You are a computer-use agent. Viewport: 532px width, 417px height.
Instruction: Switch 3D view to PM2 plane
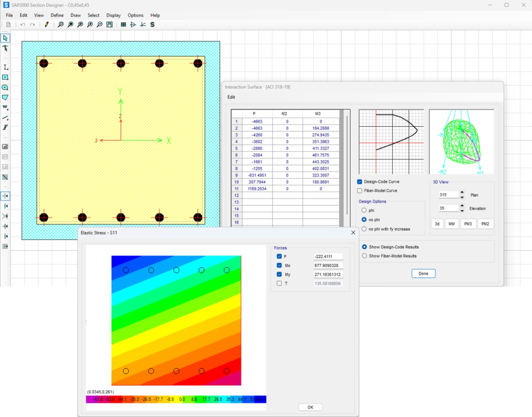486,223
